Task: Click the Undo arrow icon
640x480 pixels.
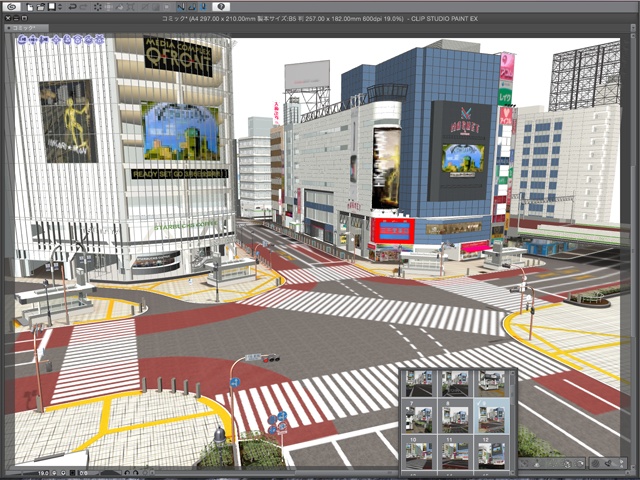Action: [73, 7]
